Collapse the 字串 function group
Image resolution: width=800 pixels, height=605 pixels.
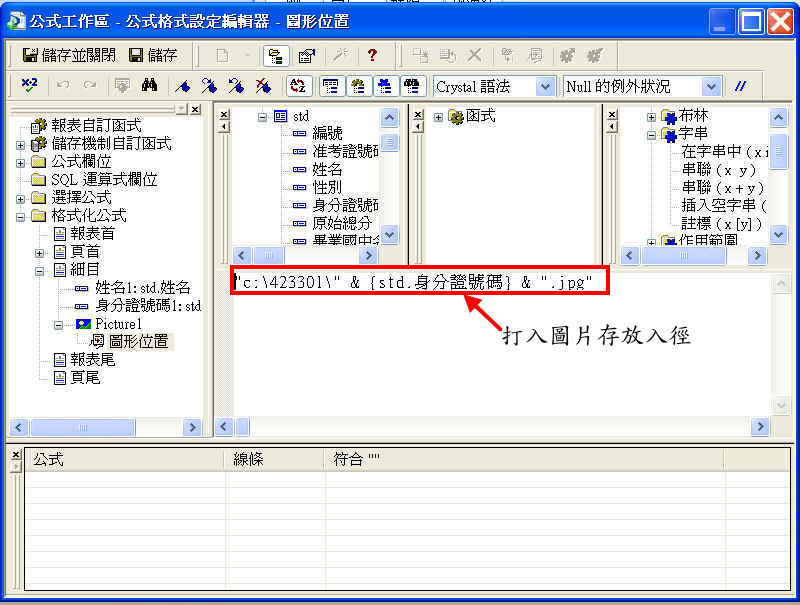coord(650,135)
